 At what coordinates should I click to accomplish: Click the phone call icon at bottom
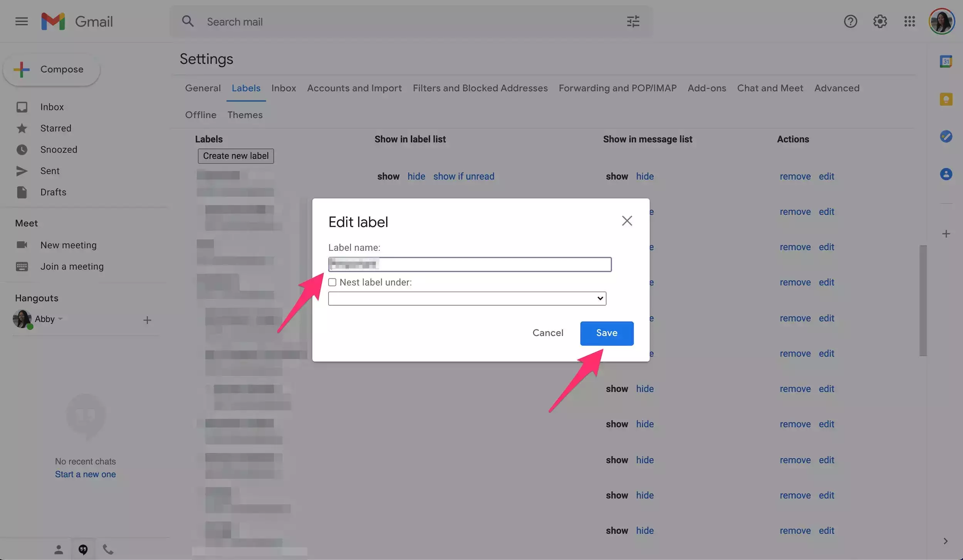[x=108, y=549]
